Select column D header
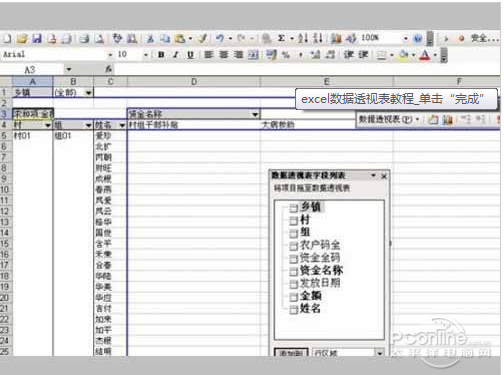 [194, 81]
